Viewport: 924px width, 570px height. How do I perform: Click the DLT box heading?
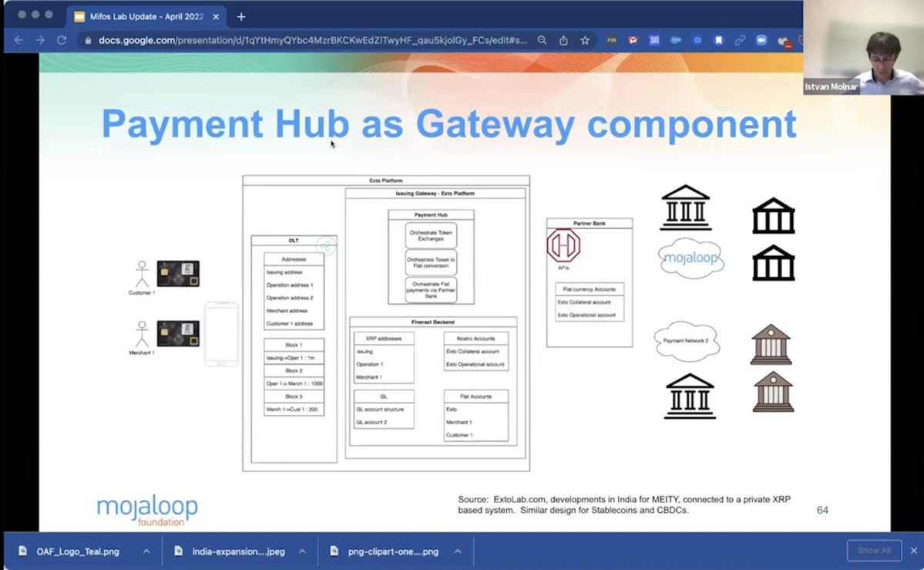tap(294, 241)
